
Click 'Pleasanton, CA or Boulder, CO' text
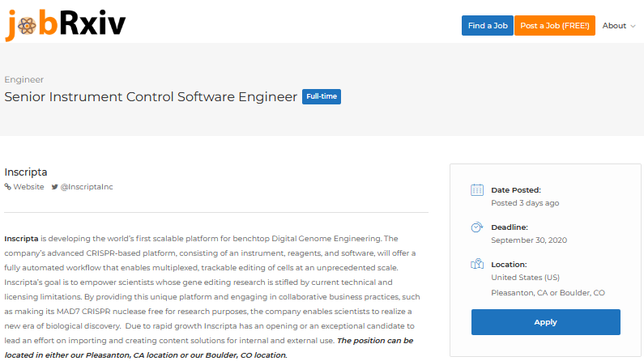548,293
